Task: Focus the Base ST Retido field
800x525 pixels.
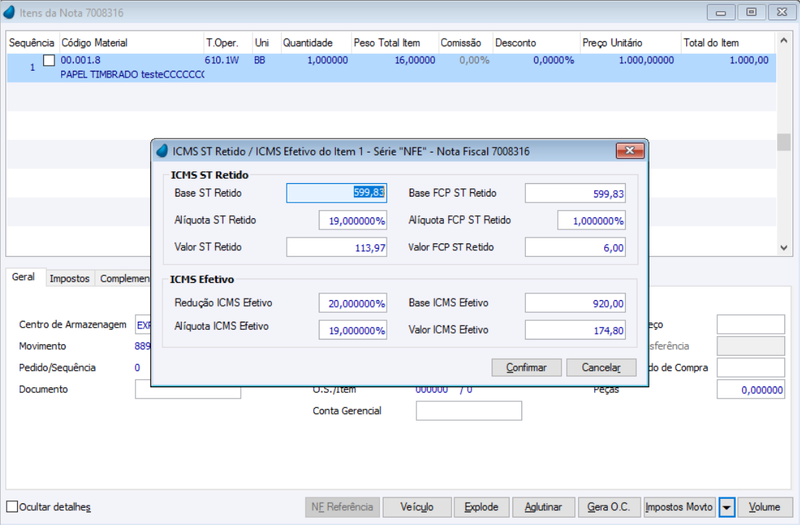Action: click(337, 193)
